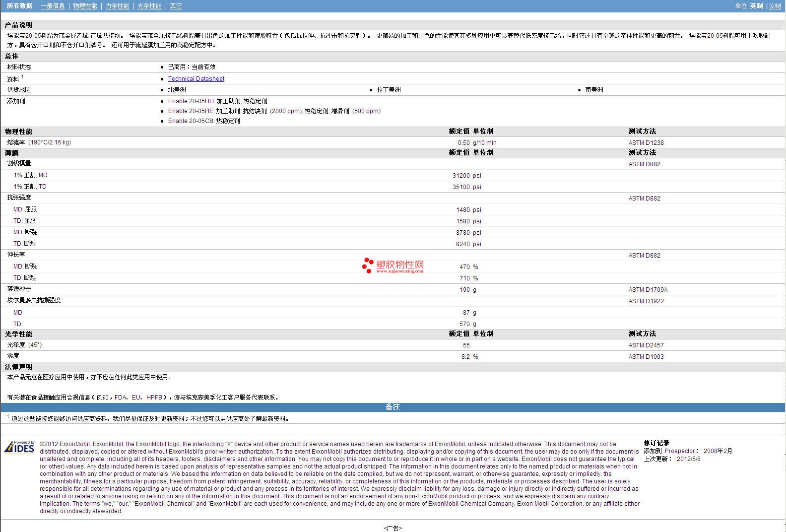Image resolution: width=786 pixels, height=532 pixels.
Task: Click the ASTM D1922 test method
Action: 646,301
